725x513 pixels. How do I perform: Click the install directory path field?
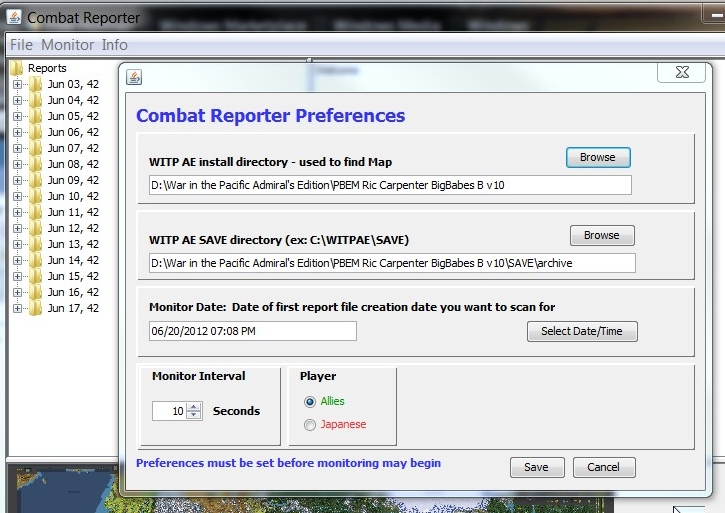coord(390,185)
